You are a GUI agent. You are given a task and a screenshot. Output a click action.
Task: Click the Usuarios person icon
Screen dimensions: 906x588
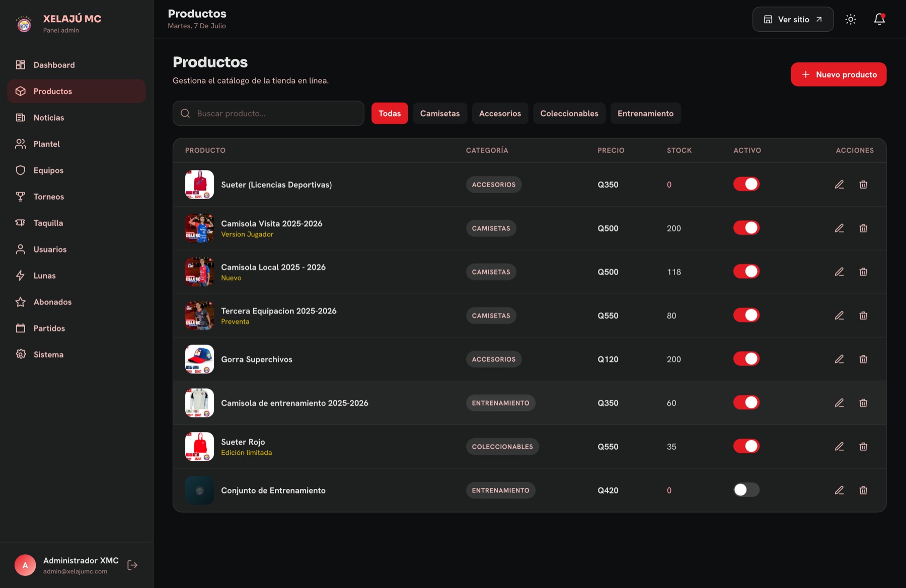(x=21, y=249)
